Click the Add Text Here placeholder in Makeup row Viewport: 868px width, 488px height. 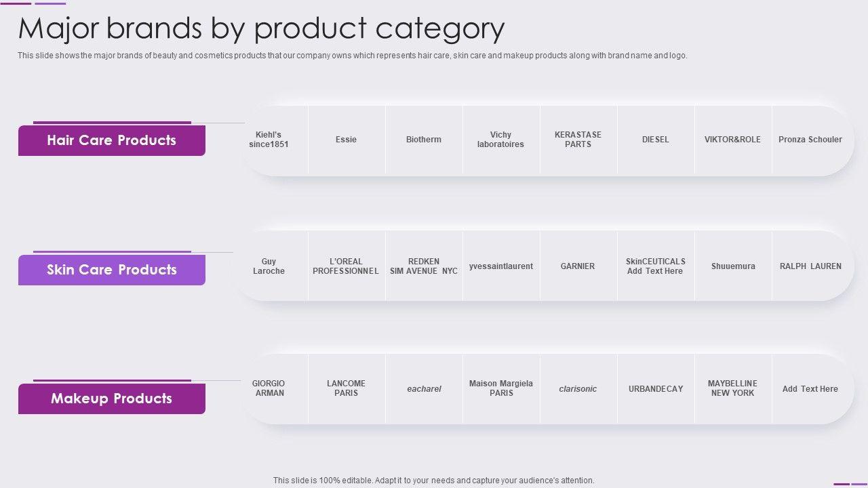[810, 389]
